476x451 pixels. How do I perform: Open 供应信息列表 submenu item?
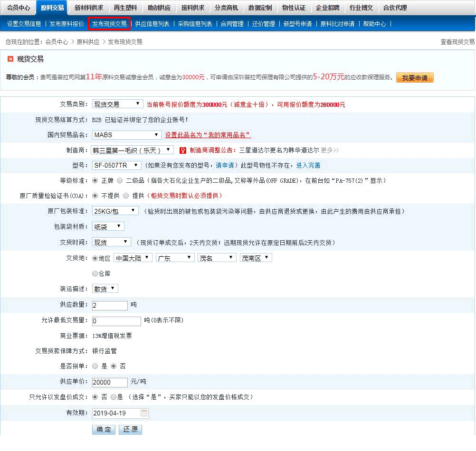(152, 24)
